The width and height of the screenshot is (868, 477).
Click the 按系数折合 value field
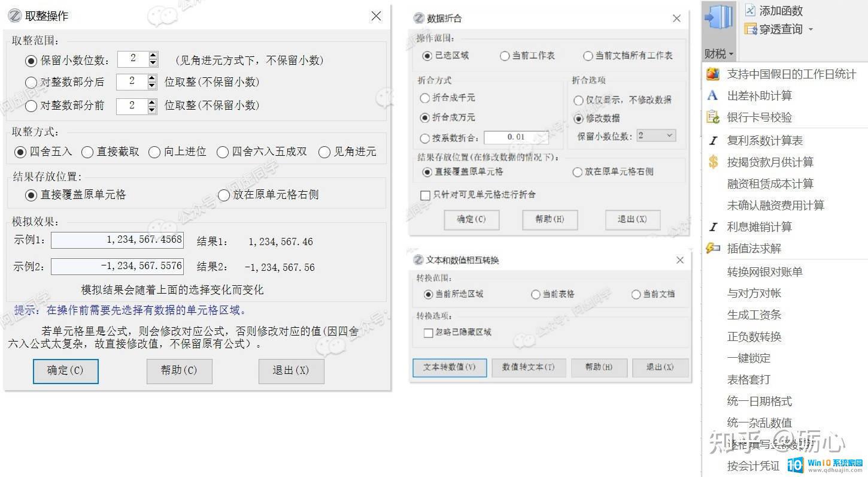click(516, 137)
